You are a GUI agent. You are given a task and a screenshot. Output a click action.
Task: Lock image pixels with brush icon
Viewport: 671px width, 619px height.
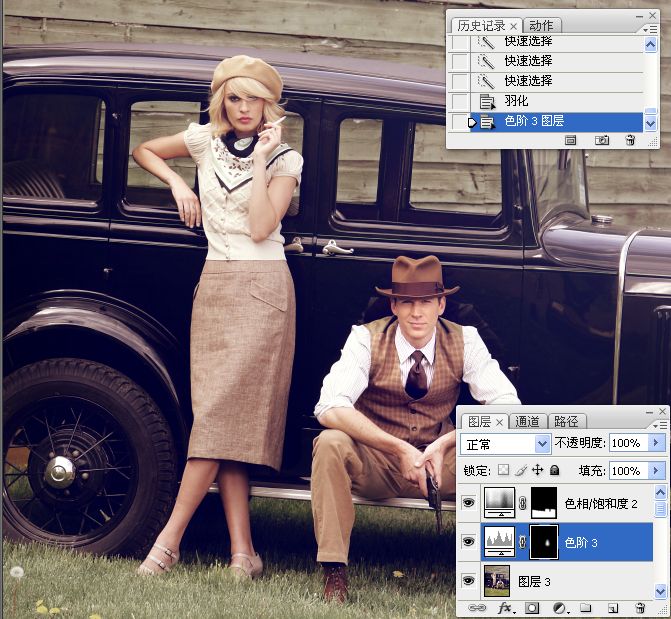pyautogui.click(x=521, y=470)
